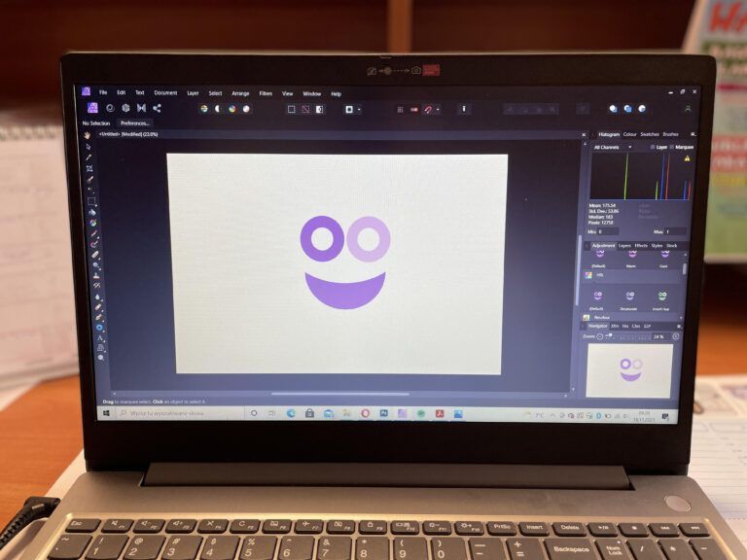Viewport: 747px width, 560px height.
Task: Click the Preferences... button
Action: [135, 122]
